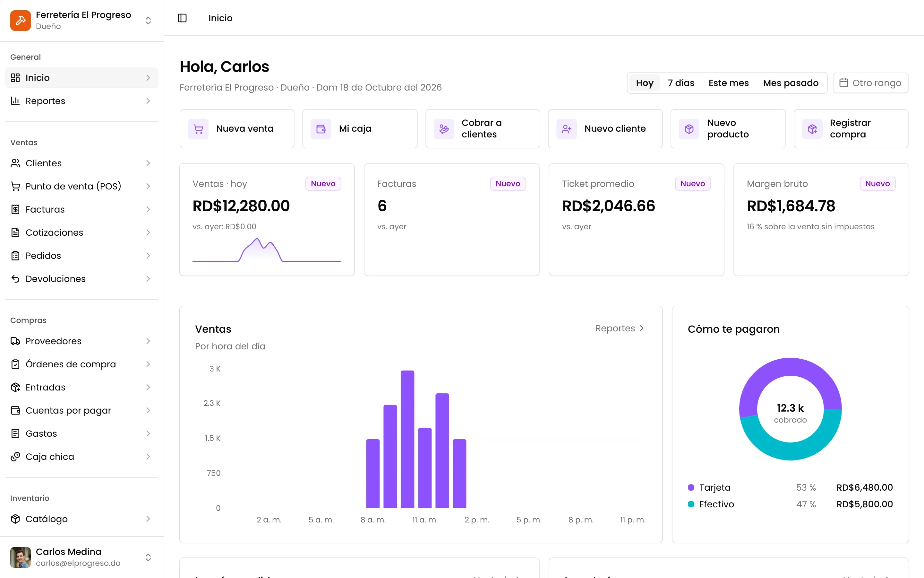Click the Registrar compra package-plus icon

[812, 129]
